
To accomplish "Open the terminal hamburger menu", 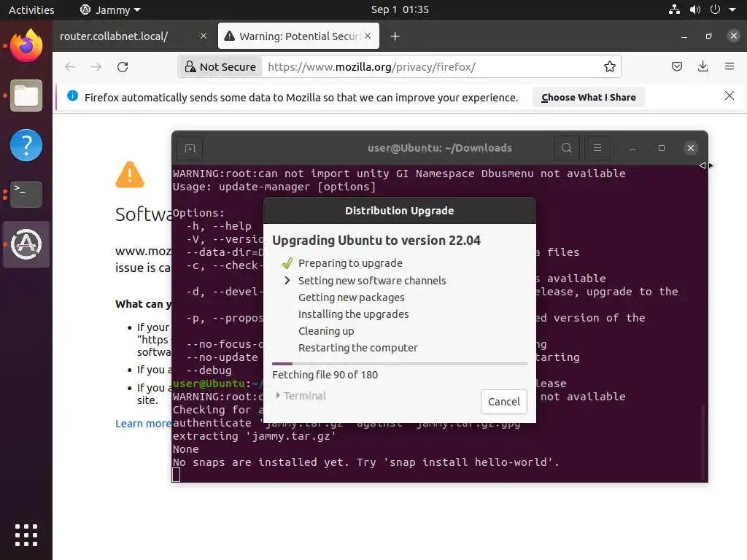I will coord(597,148).
